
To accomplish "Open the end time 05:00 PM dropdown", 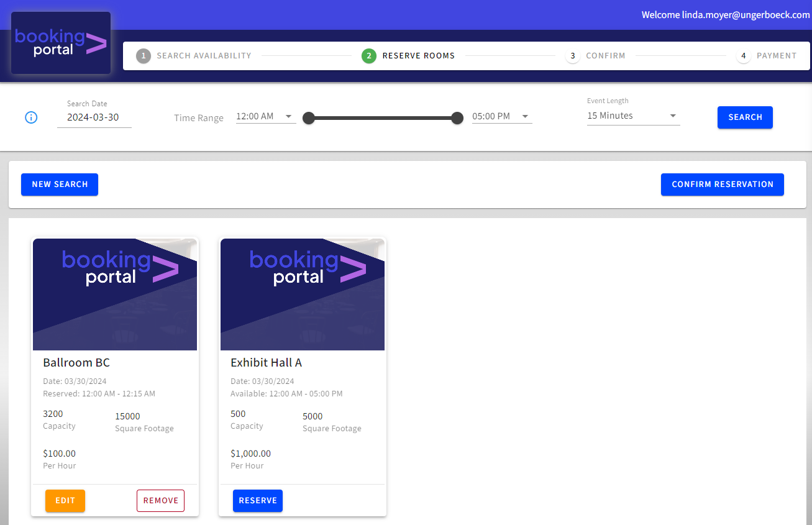I will point(502,116).
